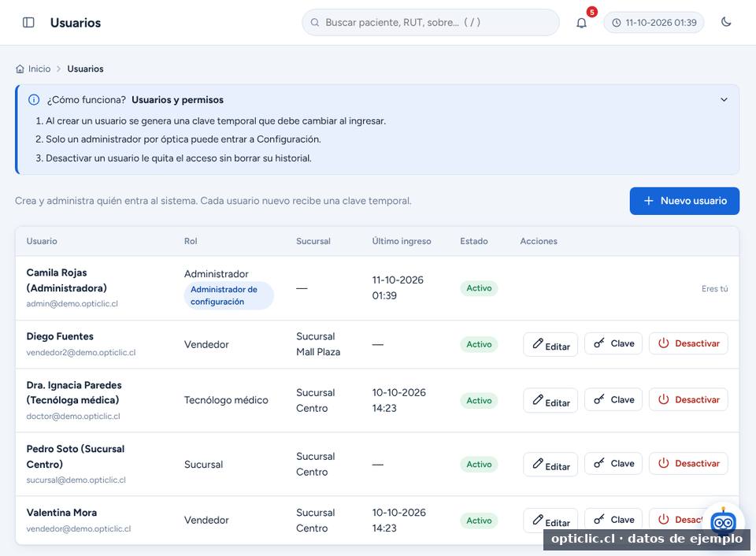Deactivate user Dra. Ignacia Paredes

tap(688, 399)
